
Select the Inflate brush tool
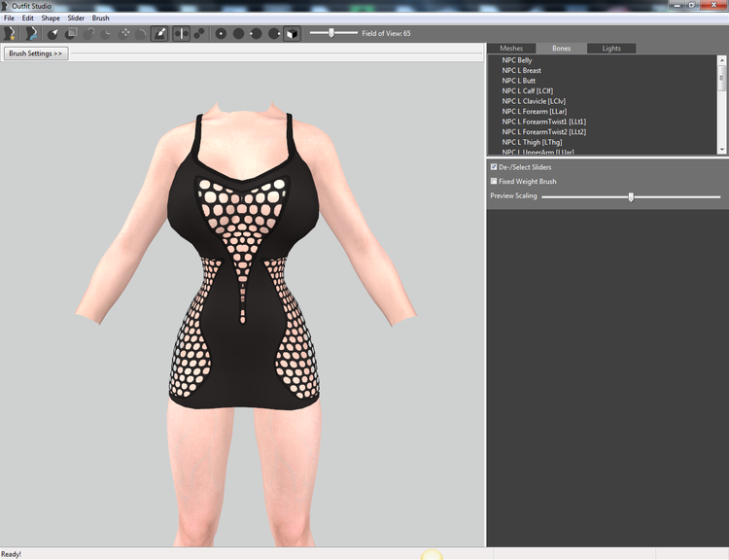point(88,33)
